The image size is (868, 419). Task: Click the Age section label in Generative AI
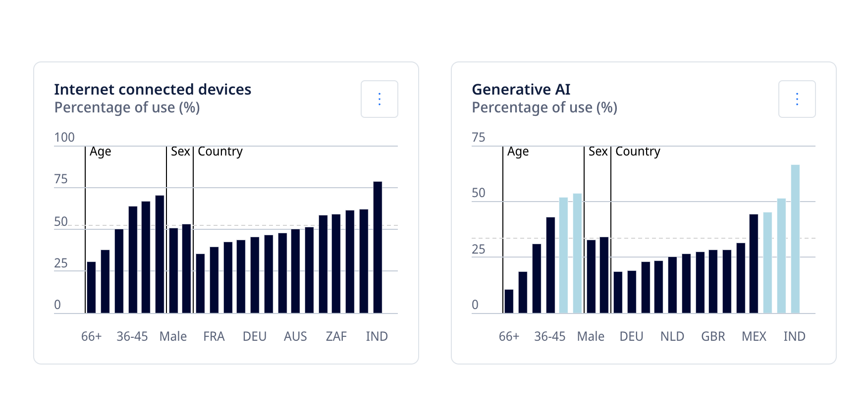518,152
